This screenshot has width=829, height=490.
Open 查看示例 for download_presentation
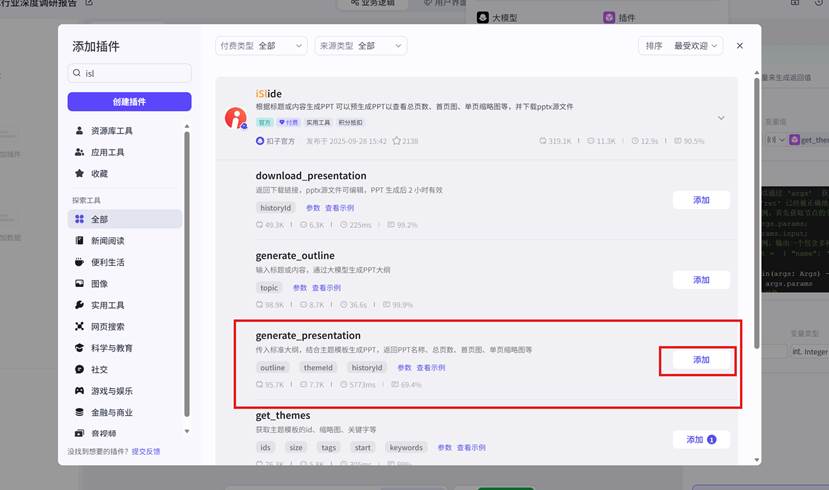click(x=339, y=208)
